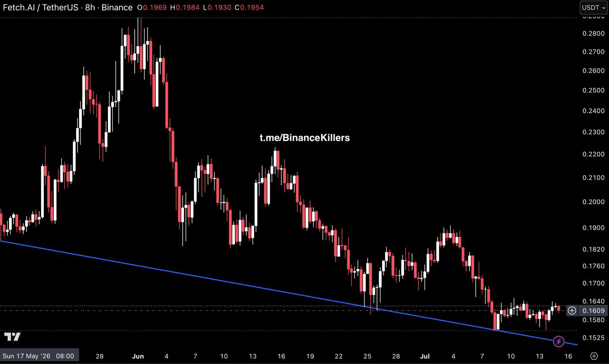Click the 19 date on time axis
The height and width of the screenshot is (364, 609).
point(310,356)
